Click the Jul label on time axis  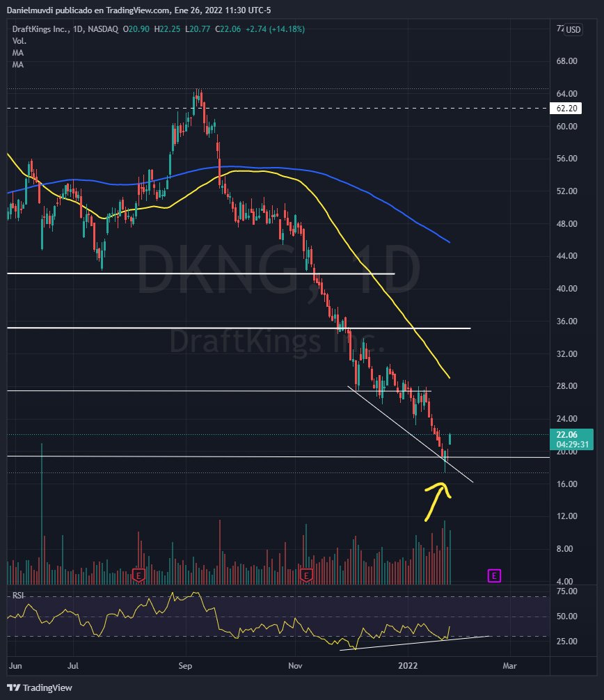(73, 666)
